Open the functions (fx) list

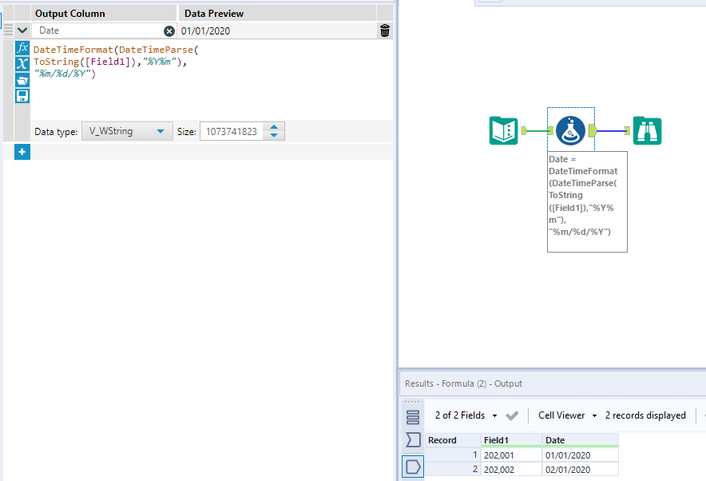22,48
